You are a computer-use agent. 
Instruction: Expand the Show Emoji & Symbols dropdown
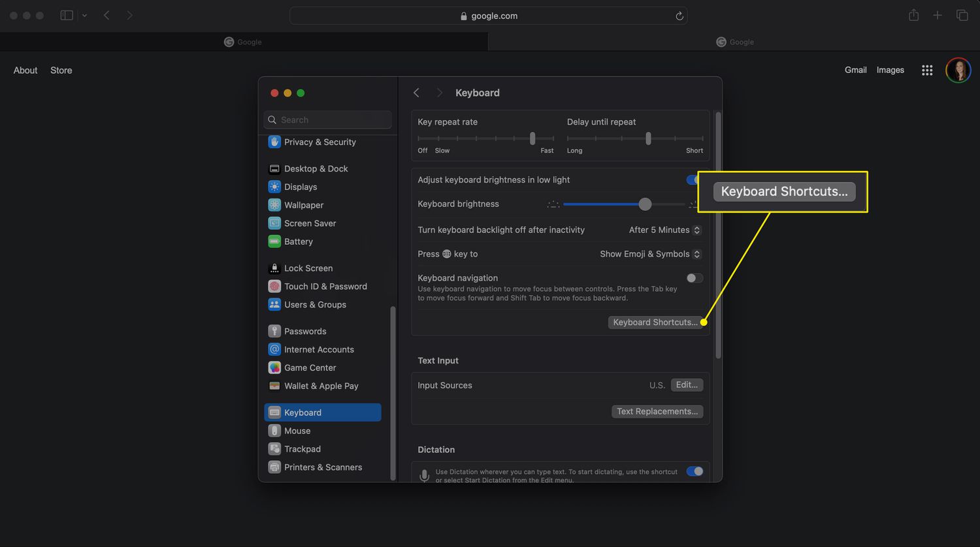650,254
